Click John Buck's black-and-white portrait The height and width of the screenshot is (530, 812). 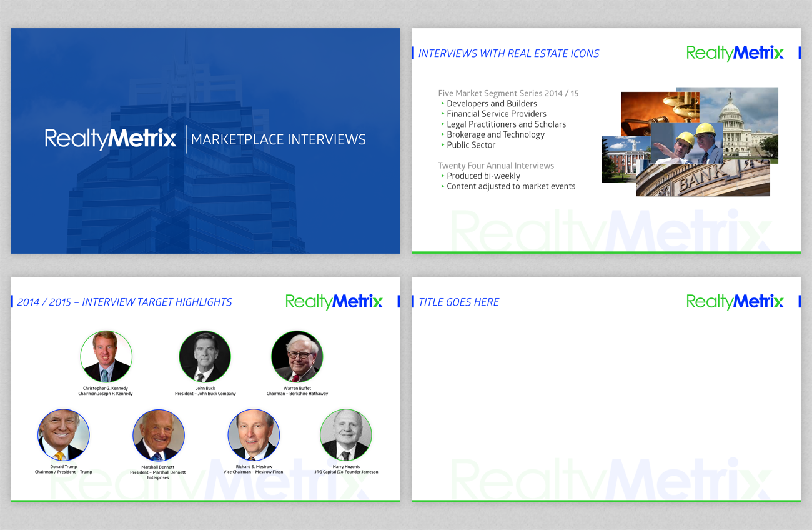coord(205,357)
